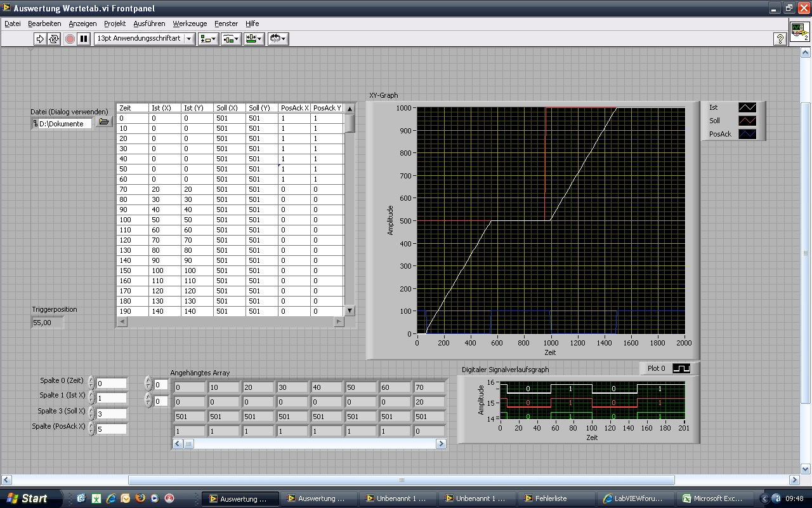Viewport: 812px width, 508px height.
Task: Click the table's scroll-down arrow
Action: pos(350,311)
